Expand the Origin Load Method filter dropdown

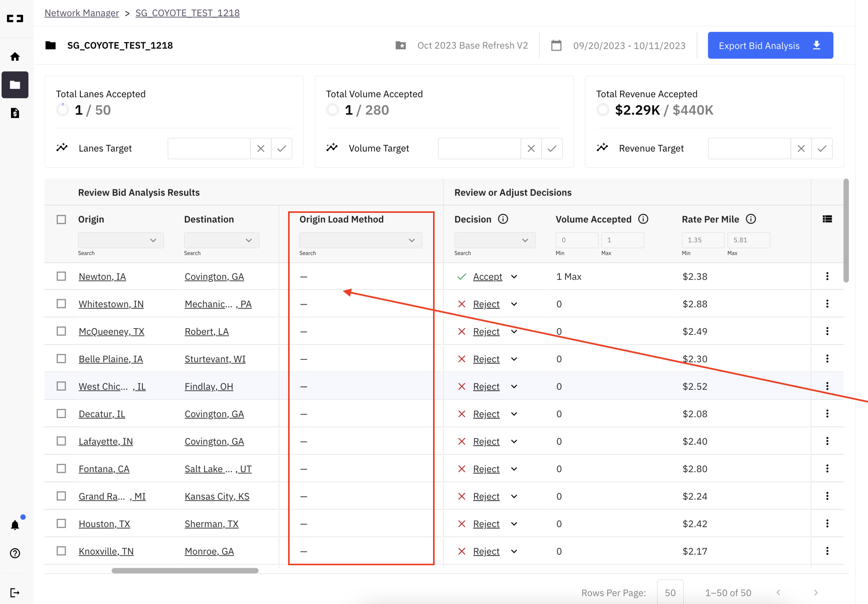[361, 240]
